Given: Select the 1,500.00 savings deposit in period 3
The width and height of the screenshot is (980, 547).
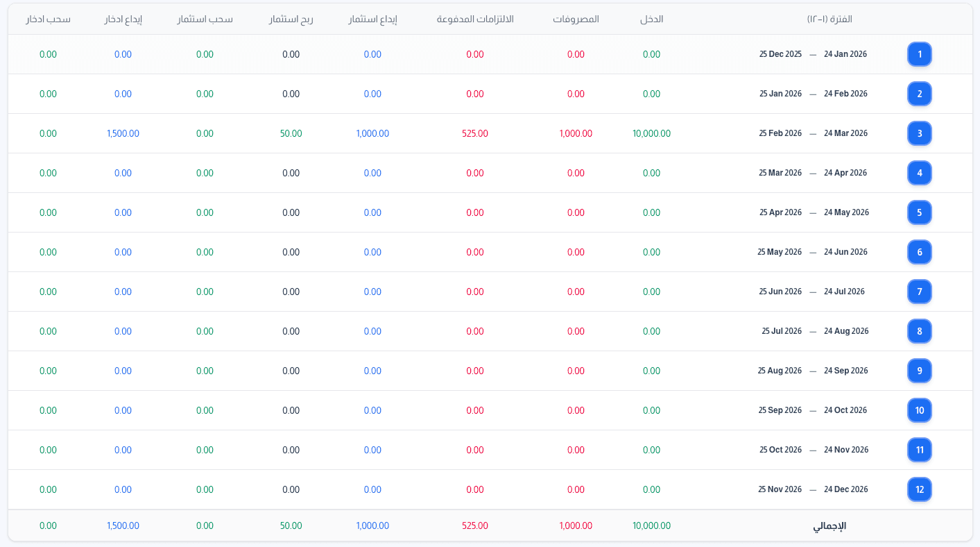Looking at the screenshot, I should click(123, 133).
